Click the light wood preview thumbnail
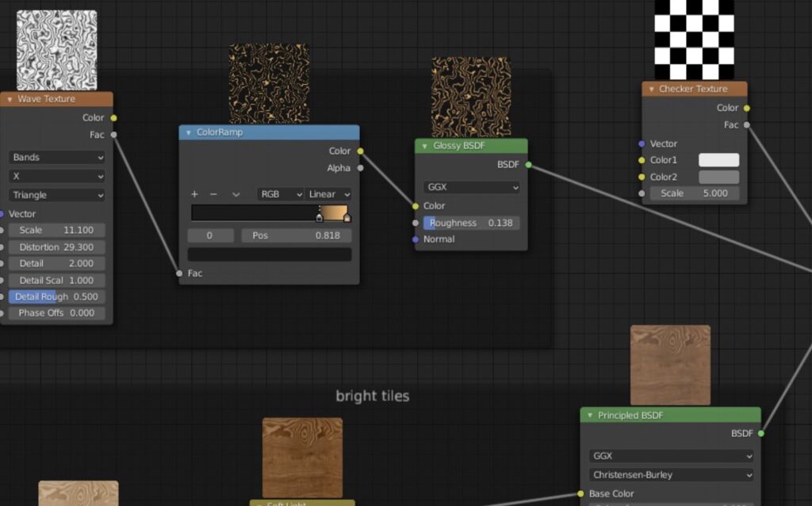The image size is (812, 506). coord(79,493)
